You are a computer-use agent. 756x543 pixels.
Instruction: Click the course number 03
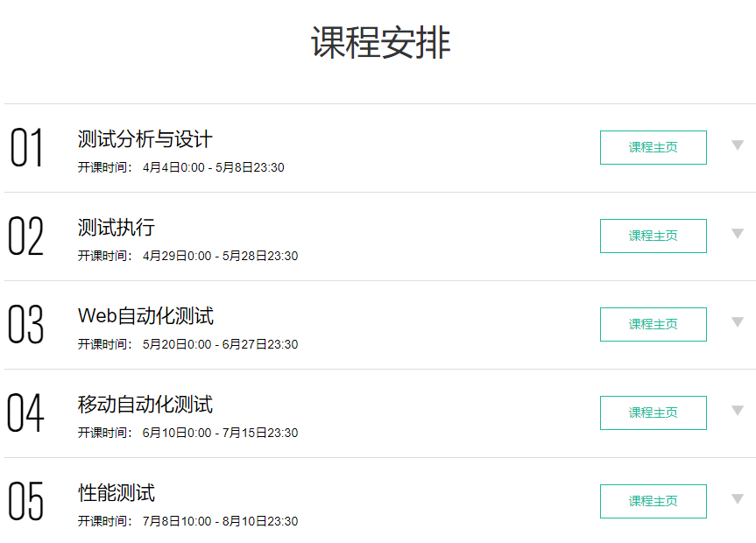[x=26, y=325]
